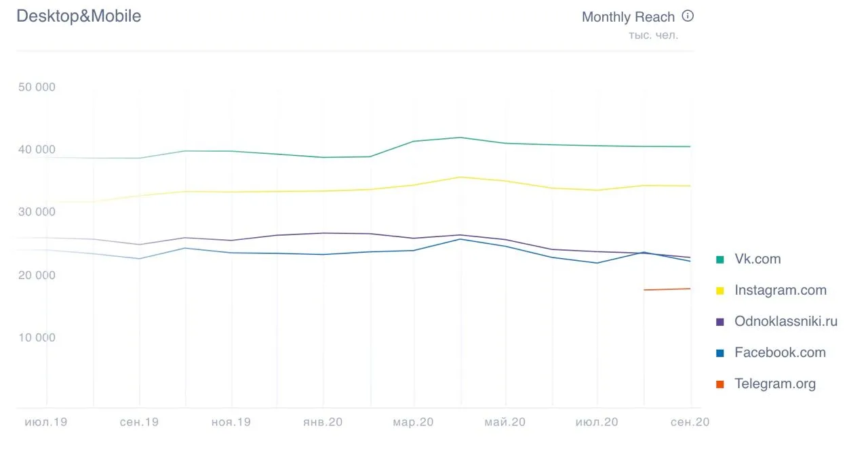Click the Monthly Reach title
Screen dimensions: 868x456
(x=628, y=17)
